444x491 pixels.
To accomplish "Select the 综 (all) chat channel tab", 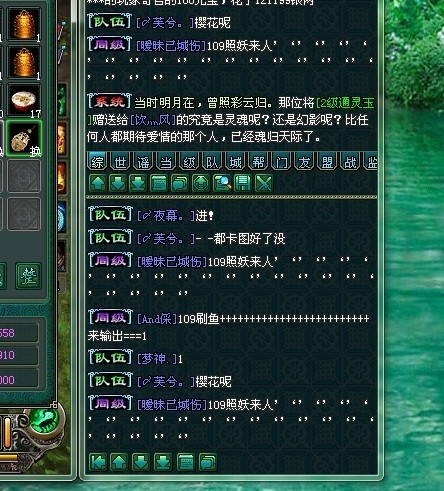I will tap(97, 162).
